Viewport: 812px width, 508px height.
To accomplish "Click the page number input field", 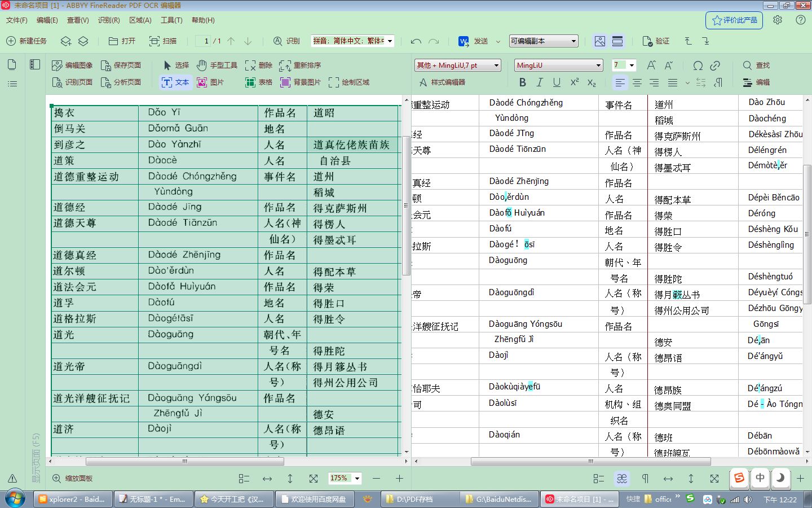I will pyautogui.click(x=206, y=41).
